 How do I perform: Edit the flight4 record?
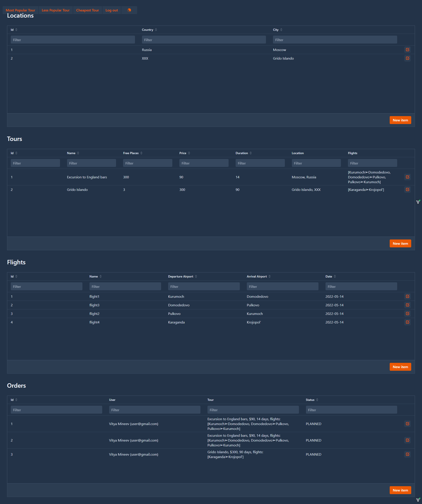point(408,322)
